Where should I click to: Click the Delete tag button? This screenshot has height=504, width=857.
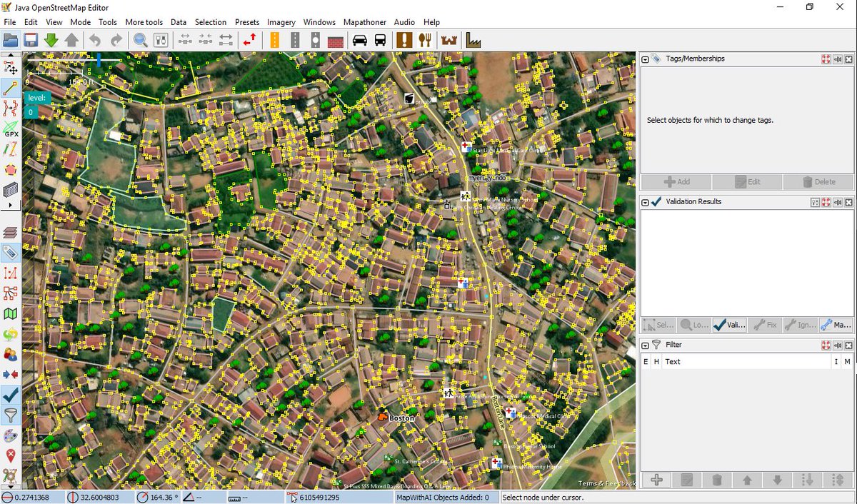818,182
